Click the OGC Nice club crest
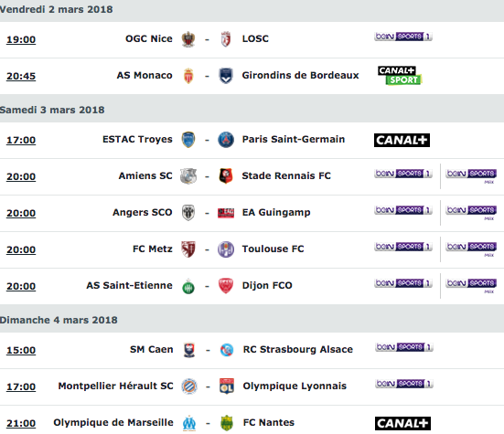The height and width of the screenshot is (434, 504). coord(188,39)
